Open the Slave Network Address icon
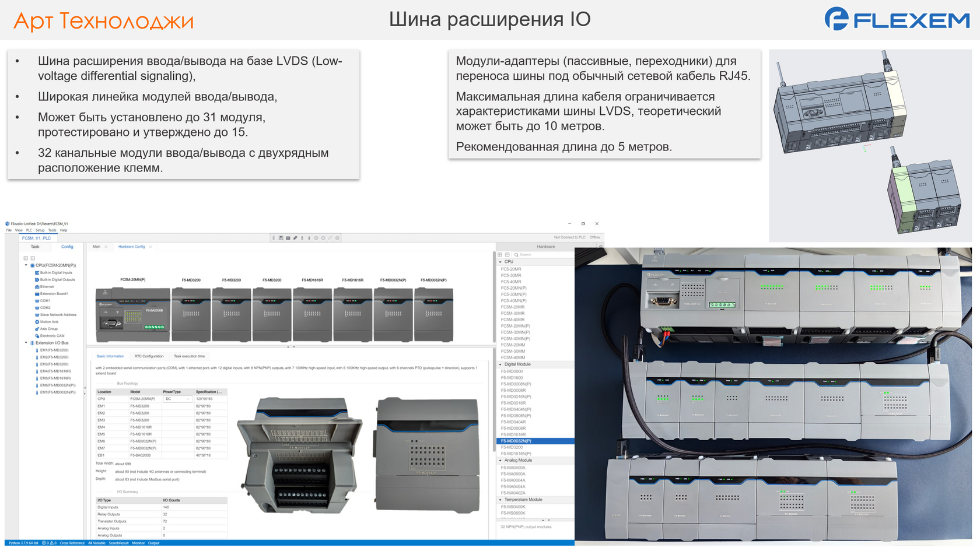The height and width of the screenshot is (551, 980). pyautogui.click(x=37, y=315)
